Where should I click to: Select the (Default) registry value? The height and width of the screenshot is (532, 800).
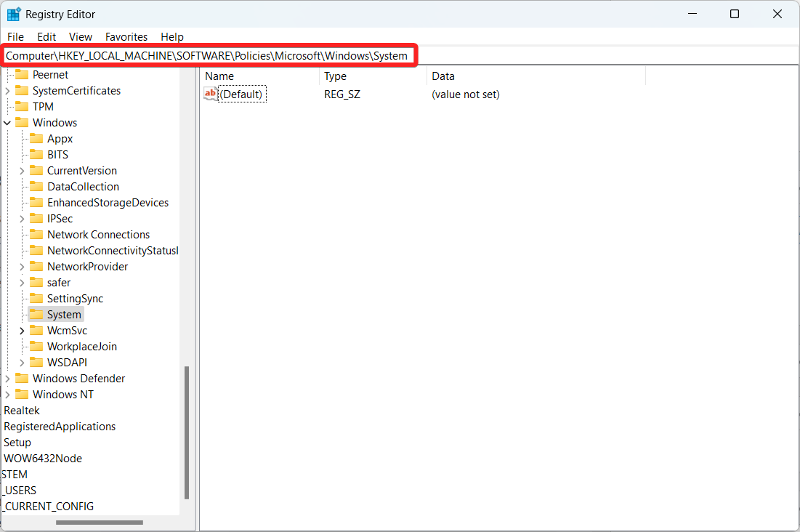click(x=242, y=93)
